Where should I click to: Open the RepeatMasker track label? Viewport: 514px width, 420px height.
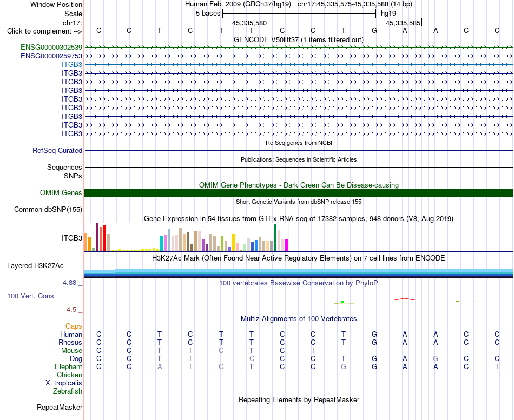click(60, 407)
